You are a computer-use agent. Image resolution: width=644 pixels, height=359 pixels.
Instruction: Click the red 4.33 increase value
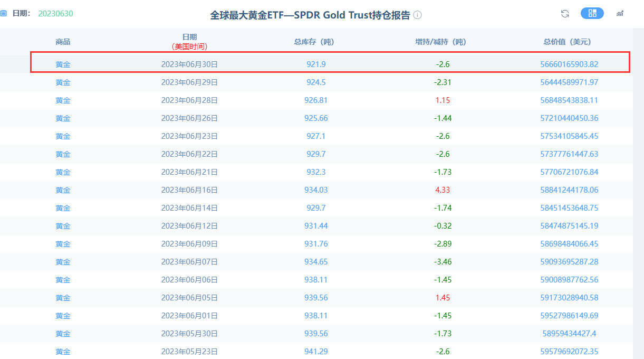pos(442,190)
